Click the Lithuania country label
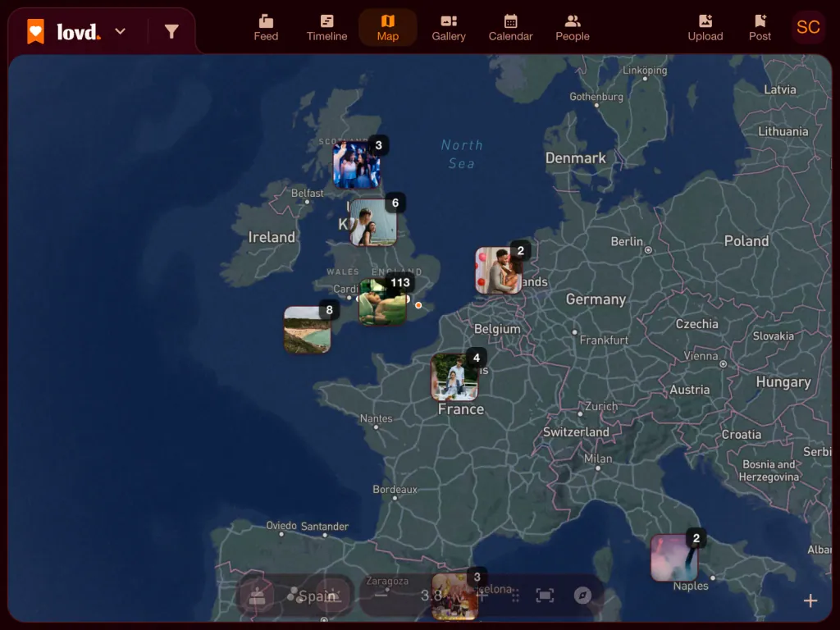Screen dimensions: 840x630 [x=783, y=131]
